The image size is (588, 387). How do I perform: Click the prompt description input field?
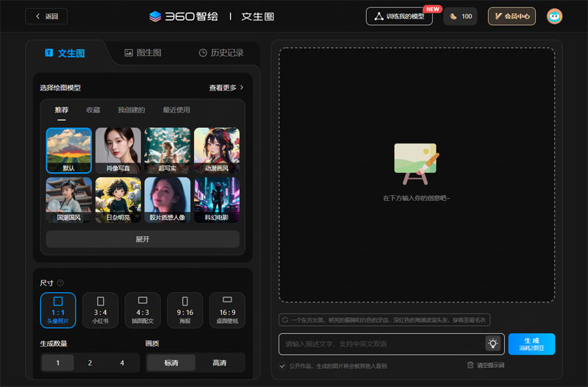pyautogui.click(x=382, y=344)
